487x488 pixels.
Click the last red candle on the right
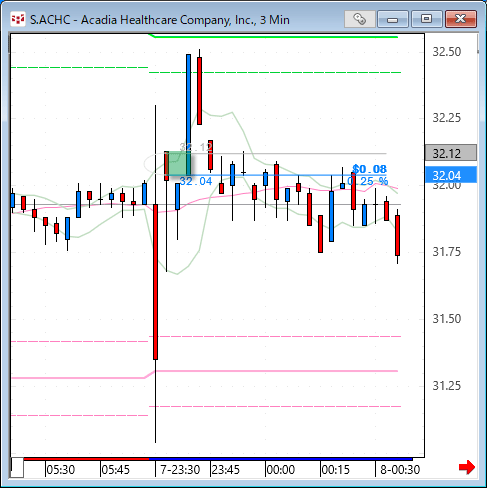point(397,235)
